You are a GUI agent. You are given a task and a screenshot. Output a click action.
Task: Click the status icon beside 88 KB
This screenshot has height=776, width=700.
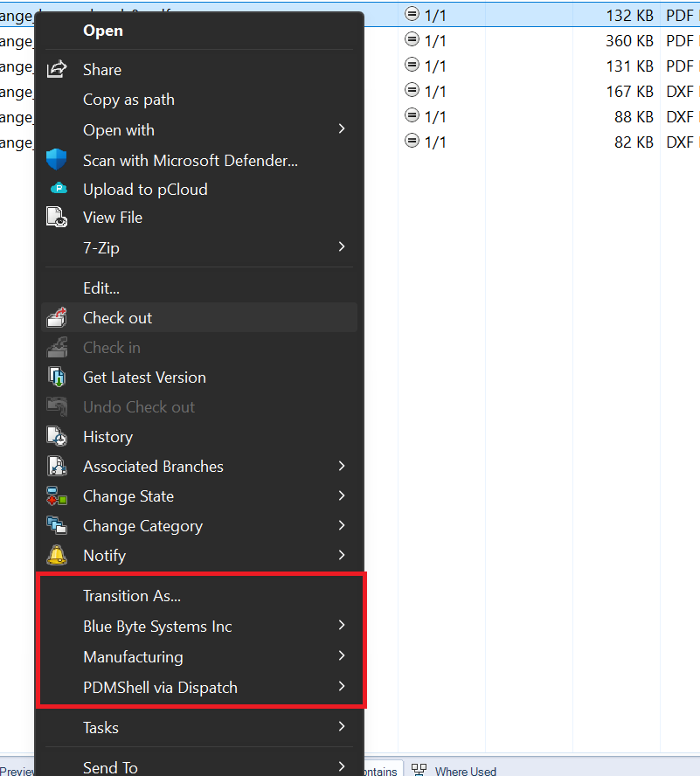[412, 116]
